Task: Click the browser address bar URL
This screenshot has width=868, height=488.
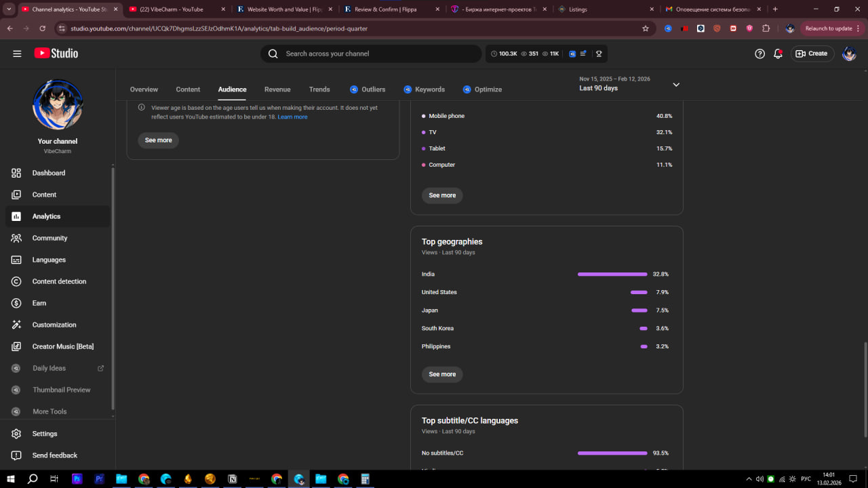Action: coord(219,28)
